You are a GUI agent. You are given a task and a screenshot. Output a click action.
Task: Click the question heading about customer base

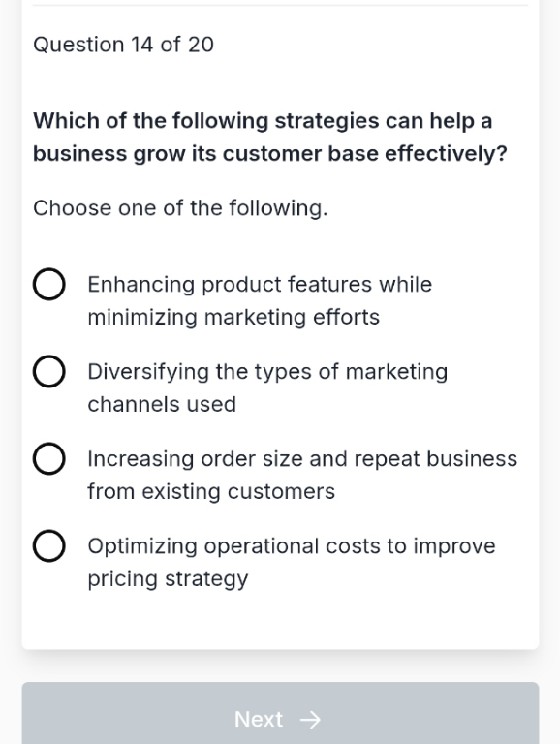click(x=270, y=138)
